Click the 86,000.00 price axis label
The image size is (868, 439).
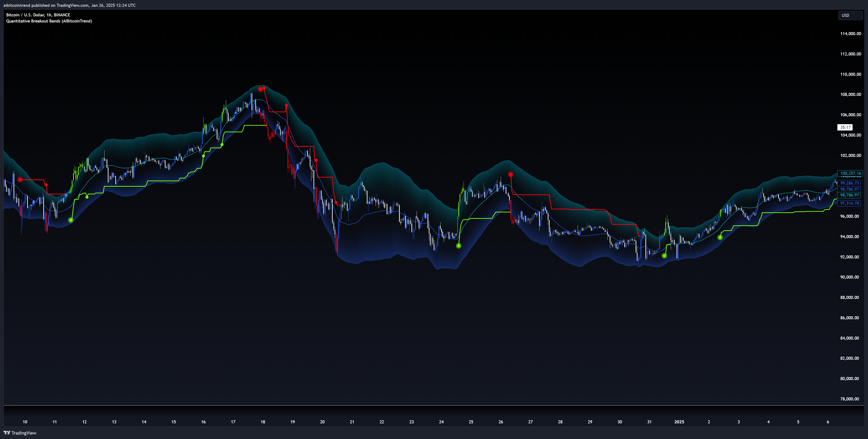pos(850,318)
